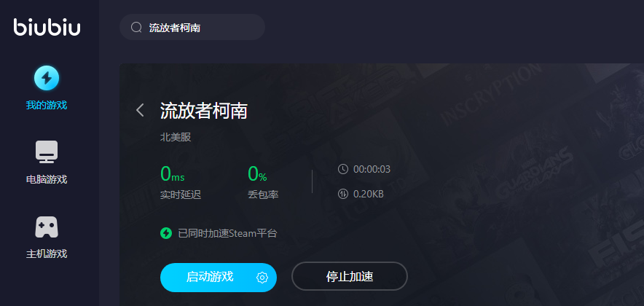Click the biubiu logo
The width and height of the screenshot is (644, 306).
[x=47, y=27]
